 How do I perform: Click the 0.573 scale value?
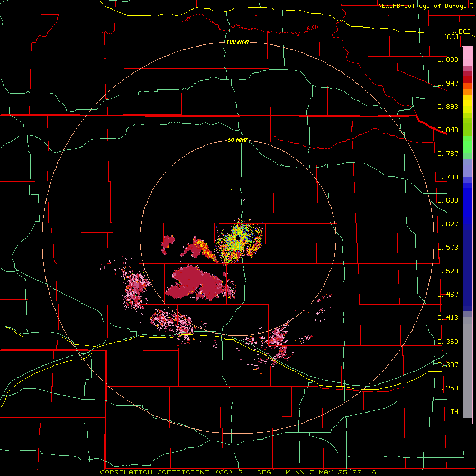click(x=448, y=248)
